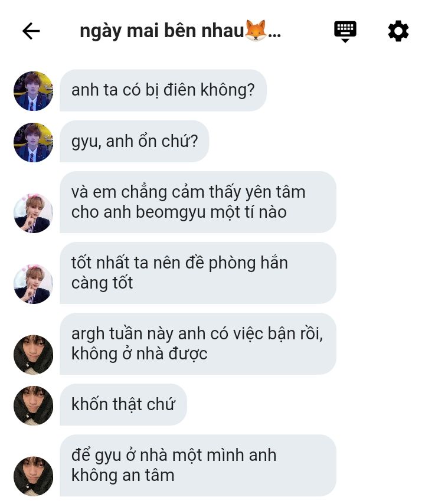Tap avatar beside 'và em chẳng cảm thấy yên tâm'
The height and width of the screenshot is (504, 425).
(x=34, y=213)
